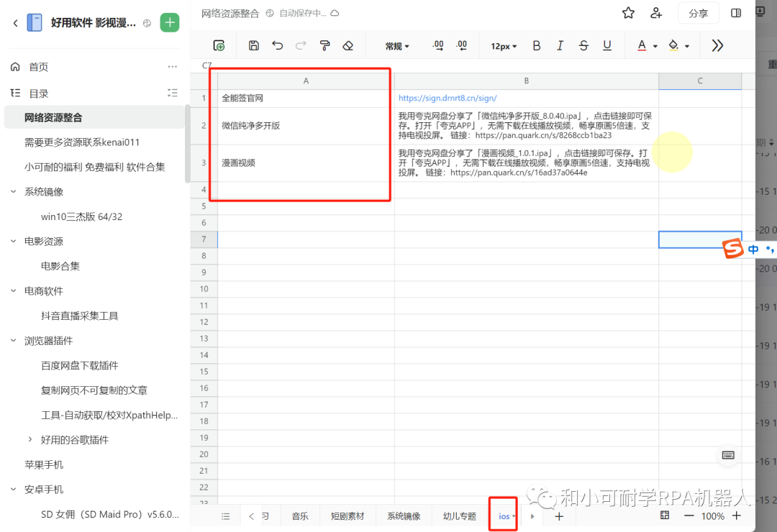Viewport: 777px width, 532px height.
Task: Click the clear format eraser icon
Action: coord(348,45)
